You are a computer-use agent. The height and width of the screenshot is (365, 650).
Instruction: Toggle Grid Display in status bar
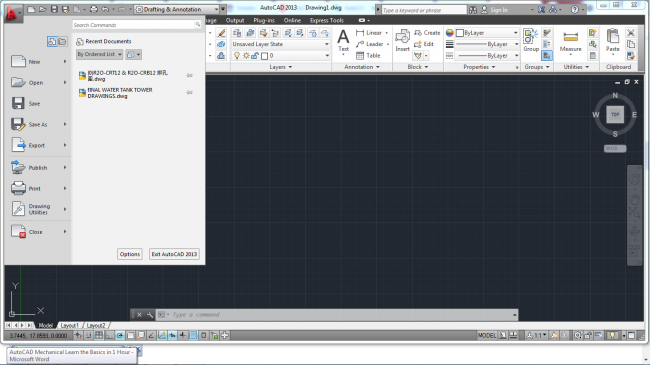[99, 336]
